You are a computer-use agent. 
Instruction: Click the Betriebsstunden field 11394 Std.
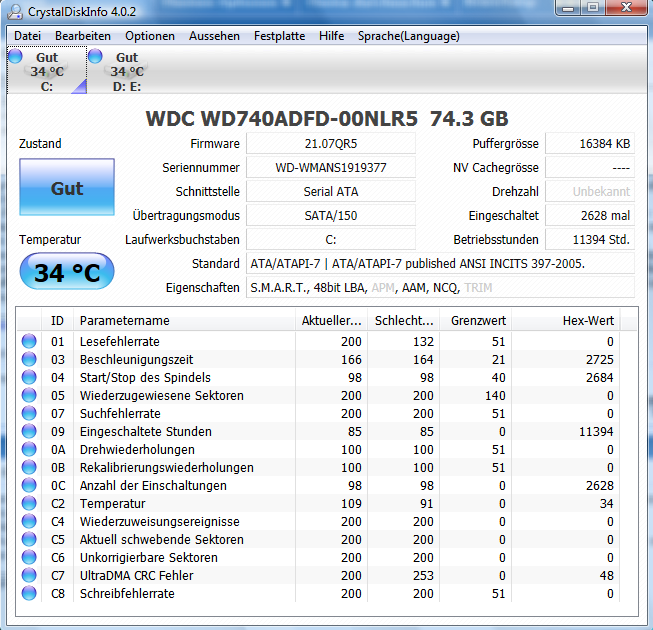(590, 240)
